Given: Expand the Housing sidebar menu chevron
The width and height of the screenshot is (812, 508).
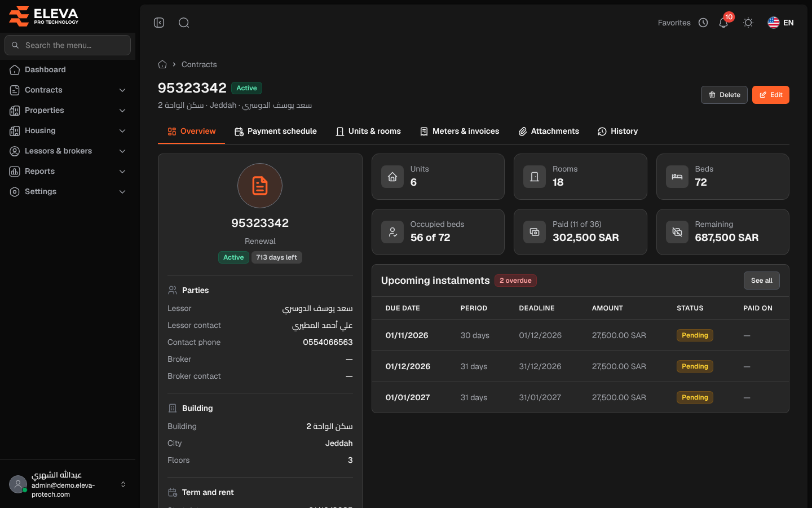Looking at the screenshot, I should pyautogui.click(x=122, y=131).
